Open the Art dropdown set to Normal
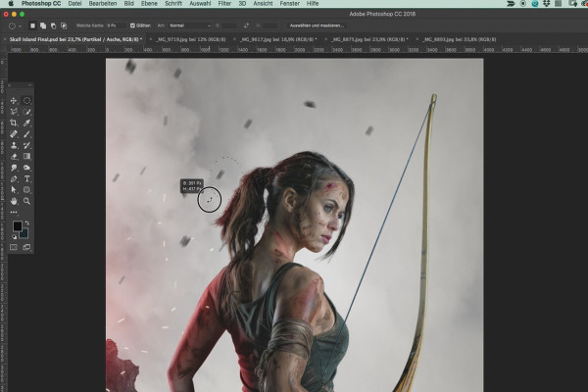Screen dimensions: 588x392 coord(190,25)
